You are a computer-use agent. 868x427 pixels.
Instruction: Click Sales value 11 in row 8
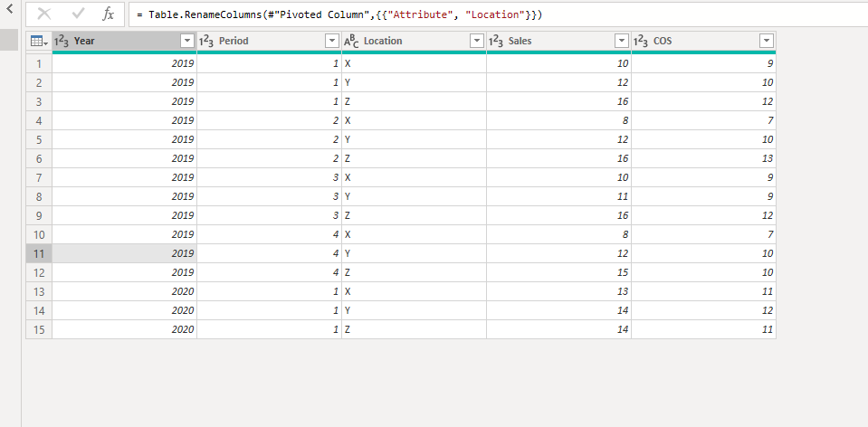click(x=559, y=196)
